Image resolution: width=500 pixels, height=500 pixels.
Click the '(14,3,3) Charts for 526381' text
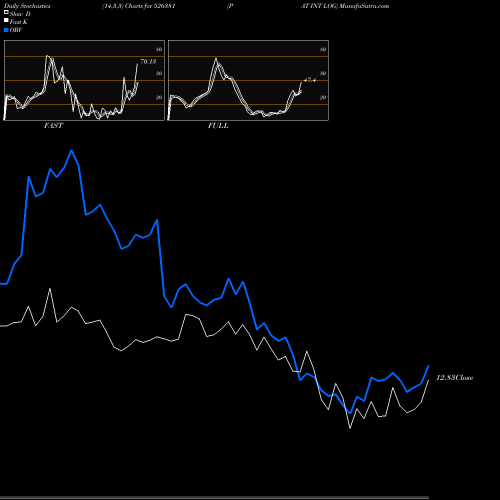point(139,6)
